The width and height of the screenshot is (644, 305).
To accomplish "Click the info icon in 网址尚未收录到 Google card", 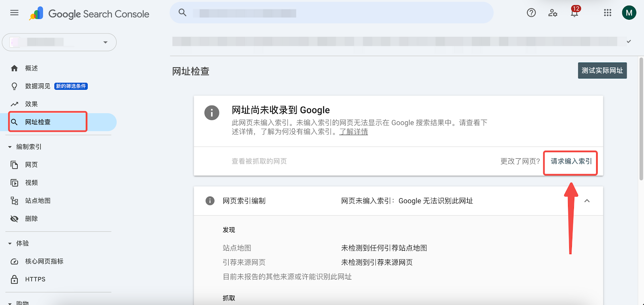I will pos(212,113).
